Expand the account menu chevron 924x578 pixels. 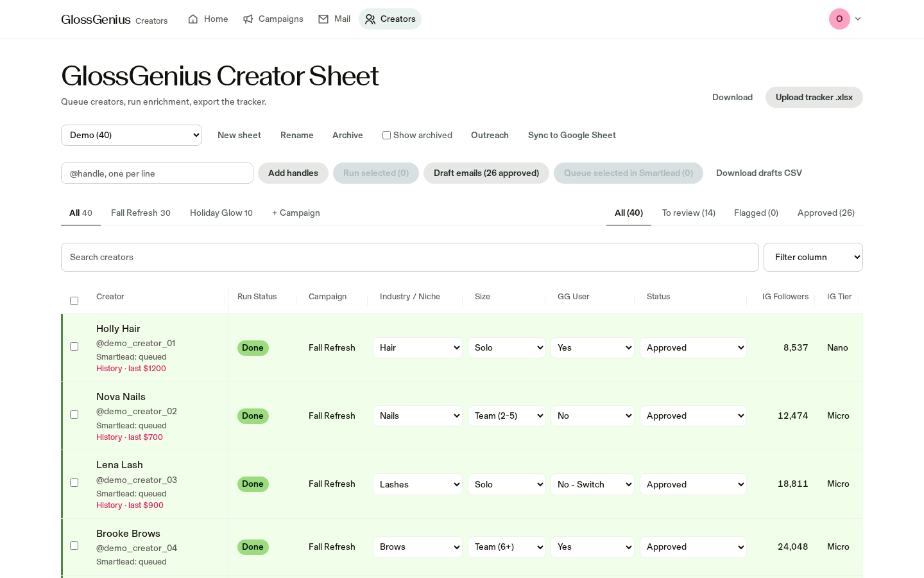(x=858, y=19)
